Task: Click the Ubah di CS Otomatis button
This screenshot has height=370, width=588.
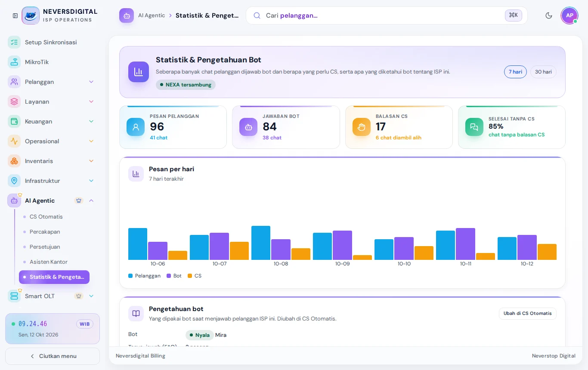Action: point(528,314)
